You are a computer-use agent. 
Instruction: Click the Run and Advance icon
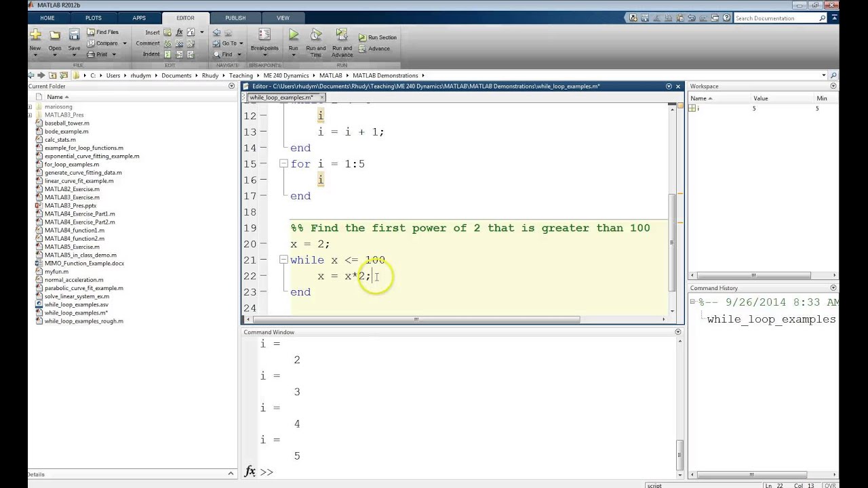[x=342, y=35]
